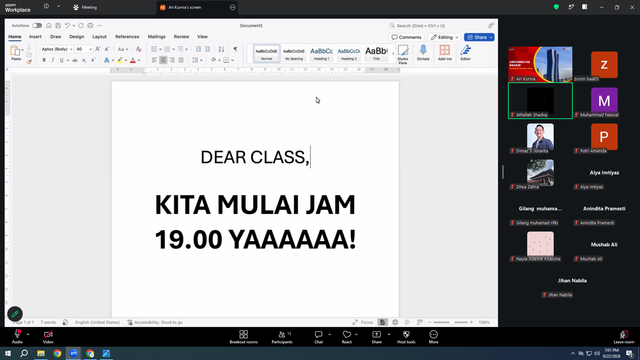Apply Italic formatting in Word ribbon

[53, 60]
